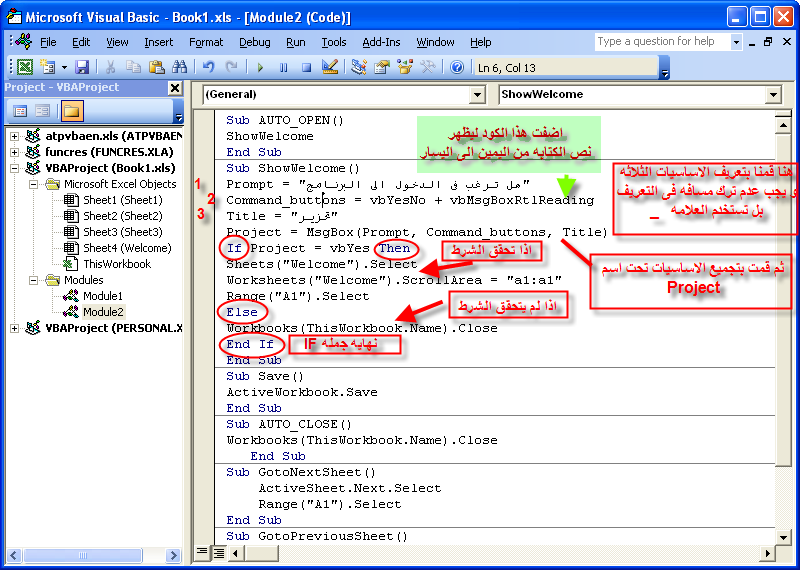Open the File menu
This screenshot has width=800, height=570.
tap(48, 42)
